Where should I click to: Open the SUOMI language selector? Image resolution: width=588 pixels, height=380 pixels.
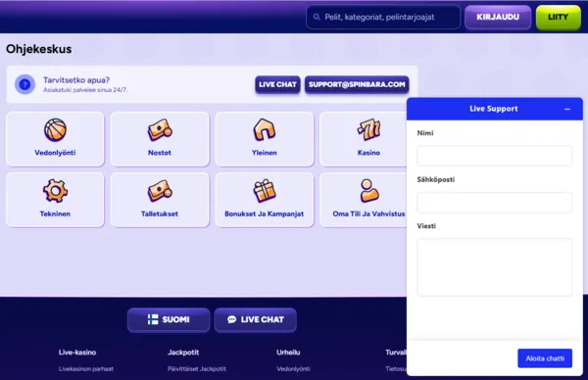pos(169,319)
